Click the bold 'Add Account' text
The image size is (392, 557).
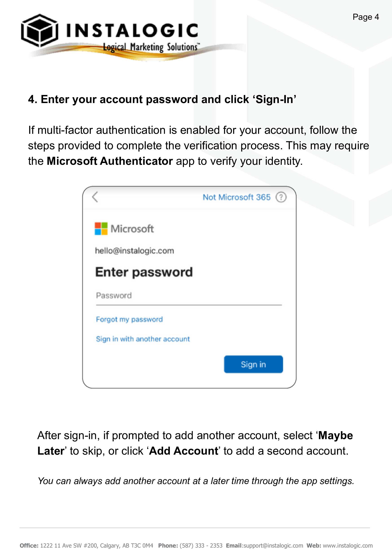pyautogui.click(x=184, y=451)
